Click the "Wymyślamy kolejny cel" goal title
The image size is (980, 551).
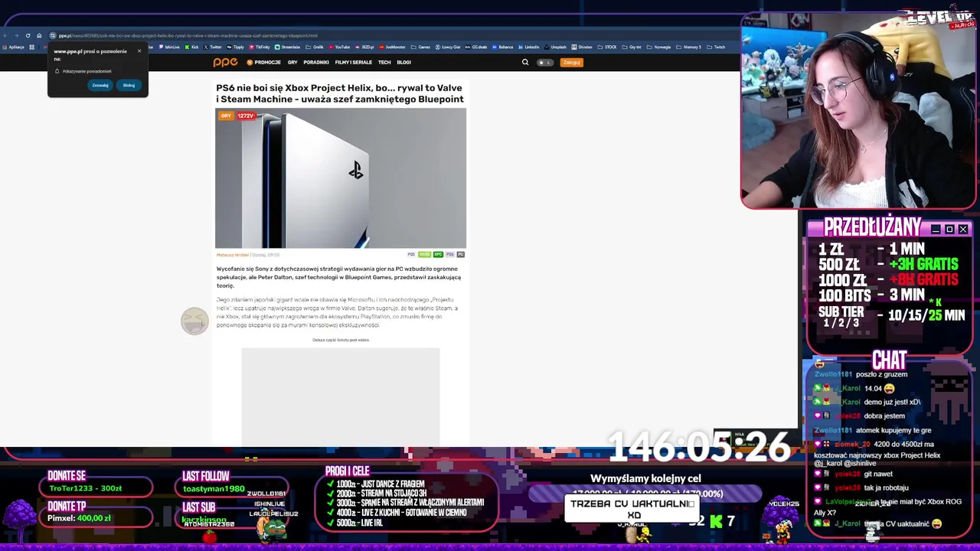click(x=645, y=479)
